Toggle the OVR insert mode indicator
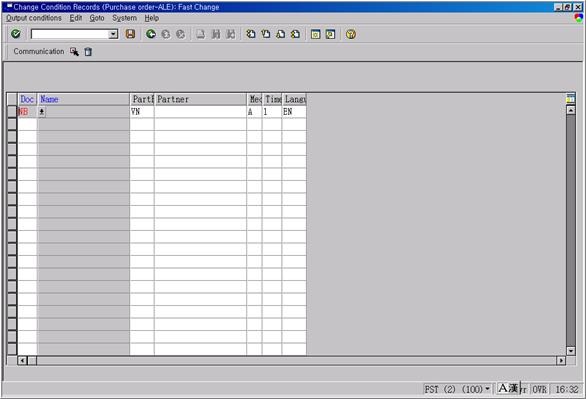This screenshot has height=399, width=586. point(539,389)
